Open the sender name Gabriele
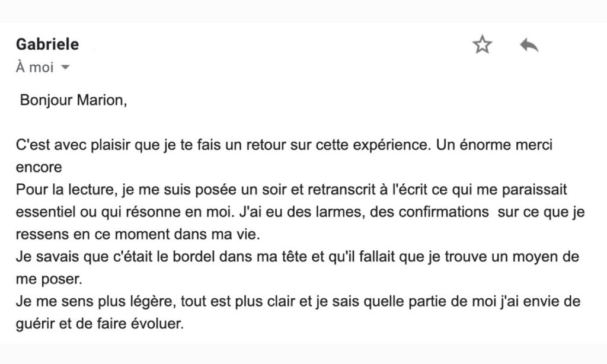 (47, 44)
